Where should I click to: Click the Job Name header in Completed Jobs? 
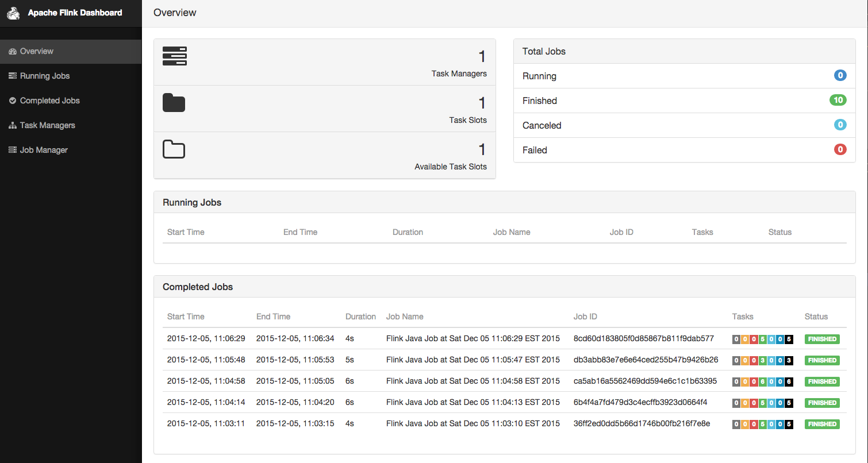point(405,317)
